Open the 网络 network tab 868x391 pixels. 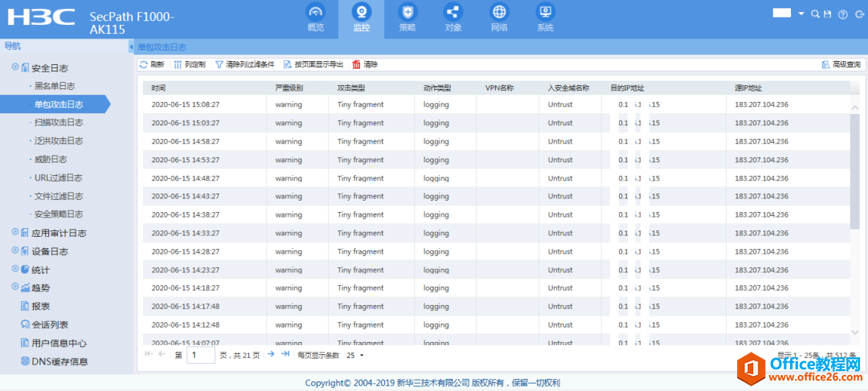point(499,18)
